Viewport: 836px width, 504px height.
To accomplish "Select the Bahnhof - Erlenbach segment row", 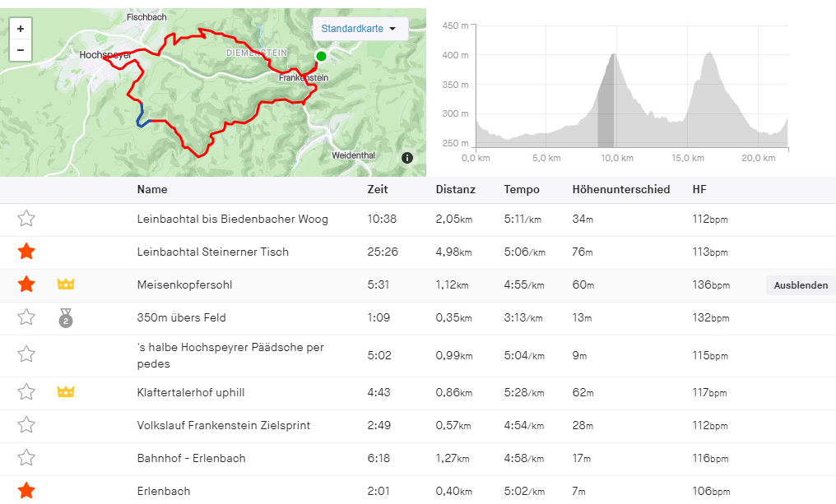I will coord(191,458).
